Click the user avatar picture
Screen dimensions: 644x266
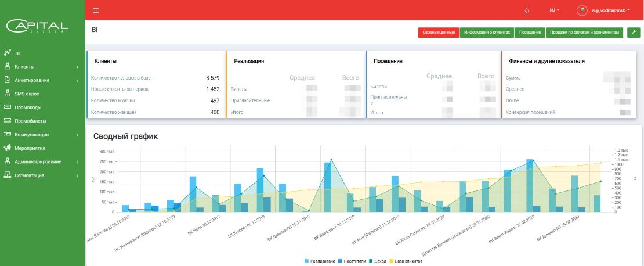pos(582,10)
